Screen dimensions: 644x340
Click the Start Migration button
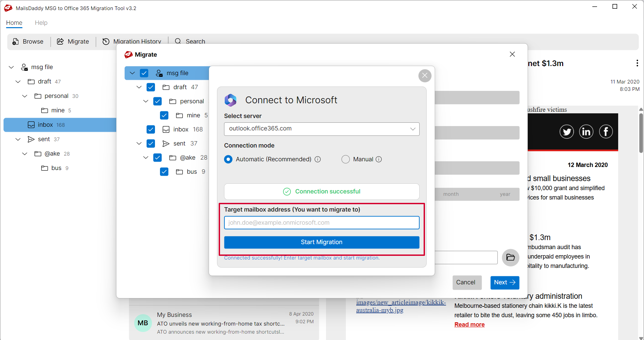pyautogui.click(x=321, y=242)
